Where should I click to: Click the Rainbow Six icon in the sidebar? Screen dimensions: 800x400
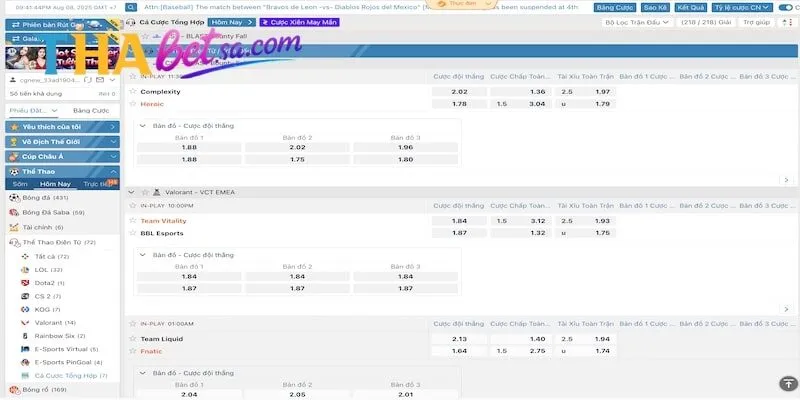pos(25,336)
